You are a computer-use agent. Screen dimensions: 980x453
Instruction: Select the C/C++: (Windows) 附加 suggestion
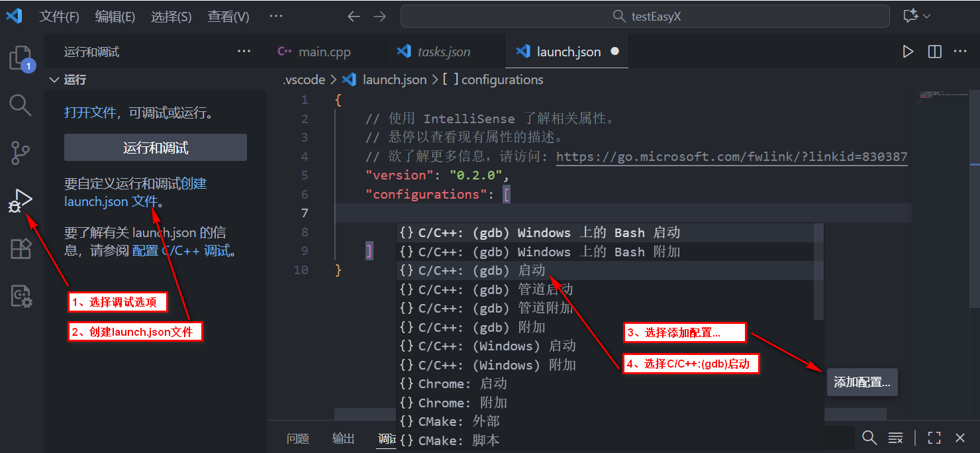point(605,365)
